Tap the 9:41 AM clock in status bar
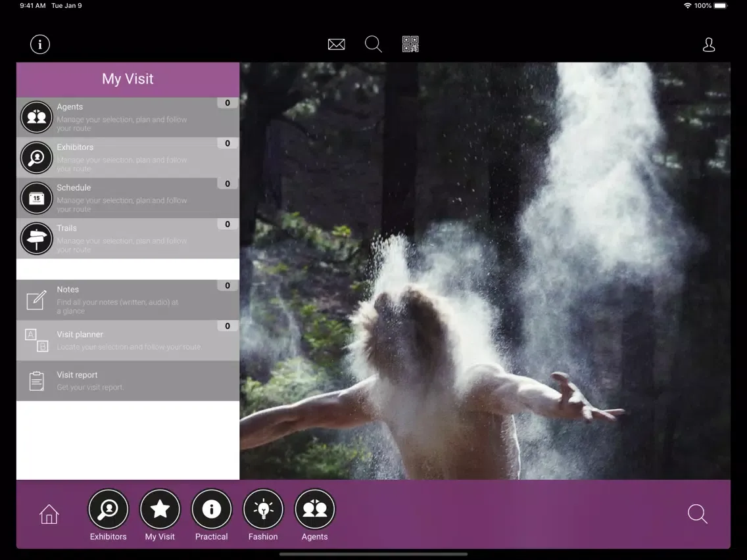The height and width of the screenshot is (560, 747). (32, 6)
